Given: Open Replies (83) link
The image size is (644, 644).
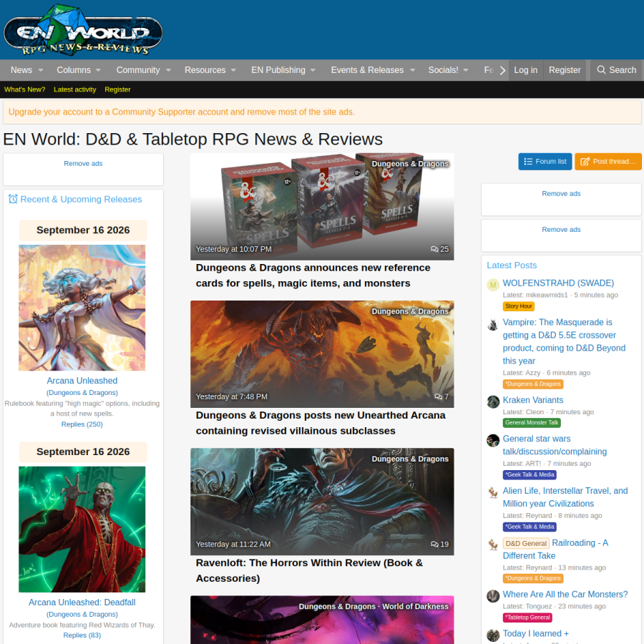Looking at the screenshot, I should (82, 635).
